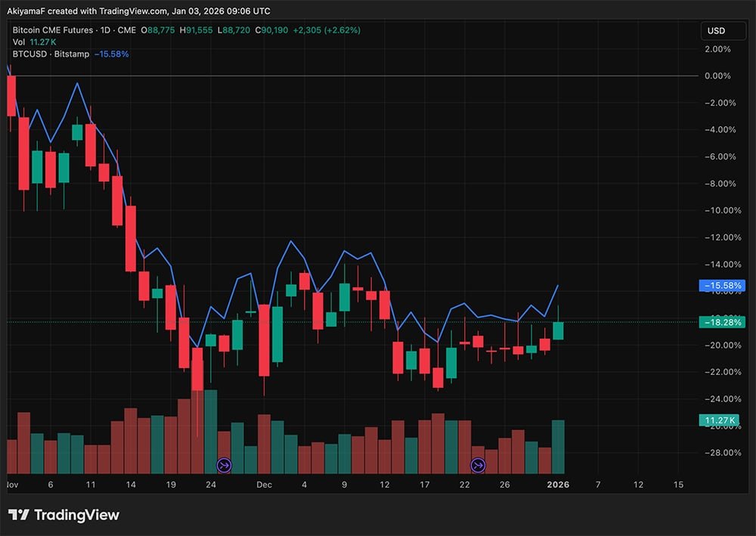The width and height of the screenshot is (756, 536).
Task: Click the purple contract rollover arrow near Dec 22
Action: coord(478,466)
